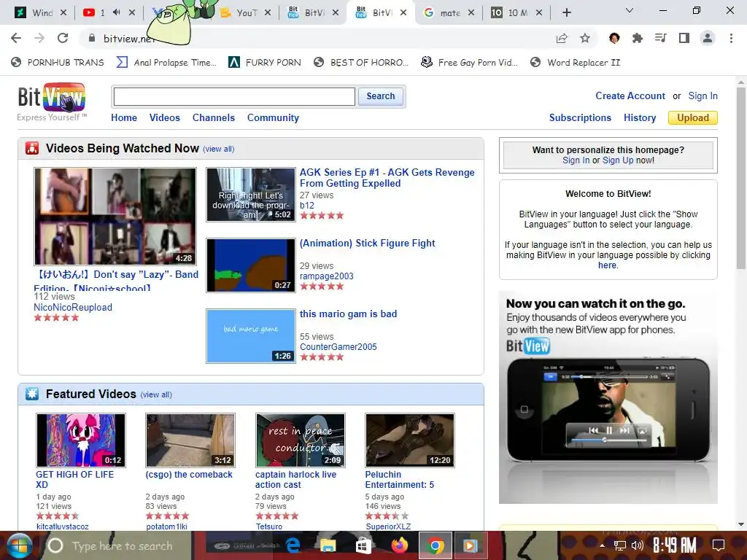Open the AGK Series Ep #1 thumbnail
747x560 pixels.
point(251,194)
